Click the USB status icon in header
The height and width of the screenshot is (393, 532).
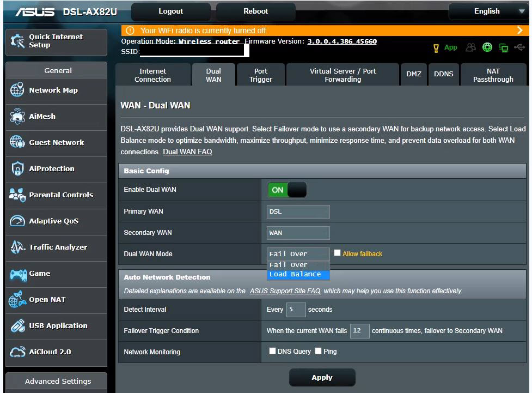click(519, 47)
